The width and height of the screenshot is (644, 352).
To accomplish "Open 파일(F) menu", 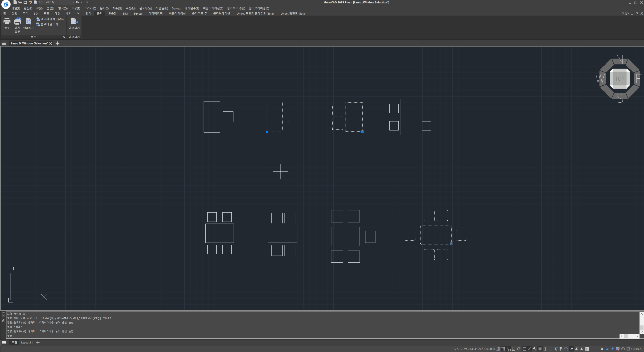I will click(16, 8).
